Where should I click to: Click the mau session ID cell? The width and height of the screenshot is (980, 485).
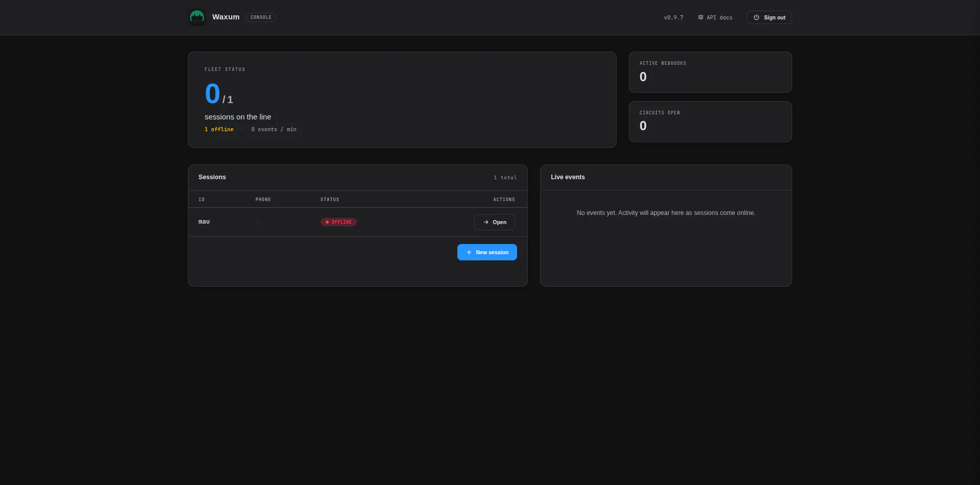204,222
